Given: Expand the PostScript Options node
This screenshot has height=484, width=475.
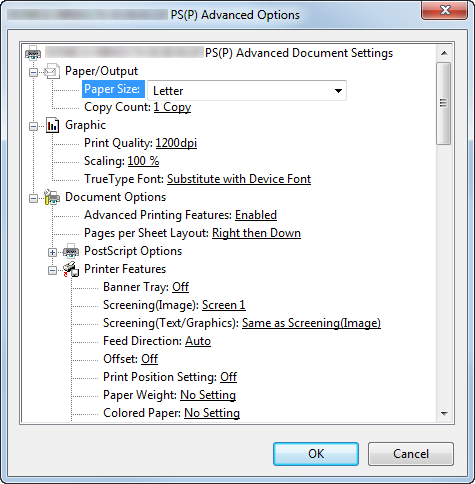Looking at the screenshot, I should pyautogui.click(x=52, y=252).
